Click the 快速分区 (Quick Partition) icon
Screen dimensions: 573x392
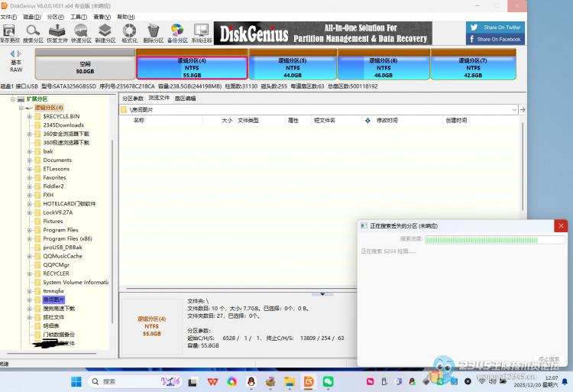(81, 32)
